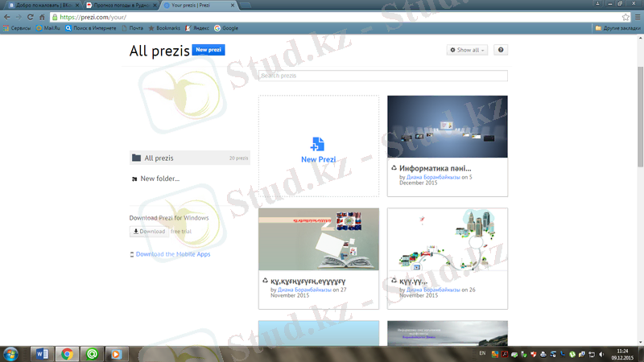Click the browser reload icon

[x=30, y=16]
